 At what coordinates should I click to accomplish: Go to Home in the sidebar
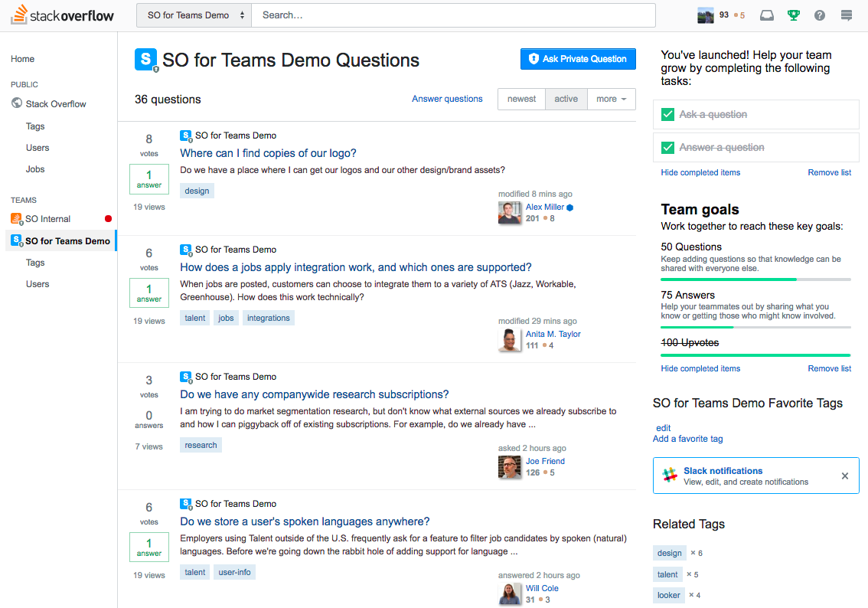point(22,59)
